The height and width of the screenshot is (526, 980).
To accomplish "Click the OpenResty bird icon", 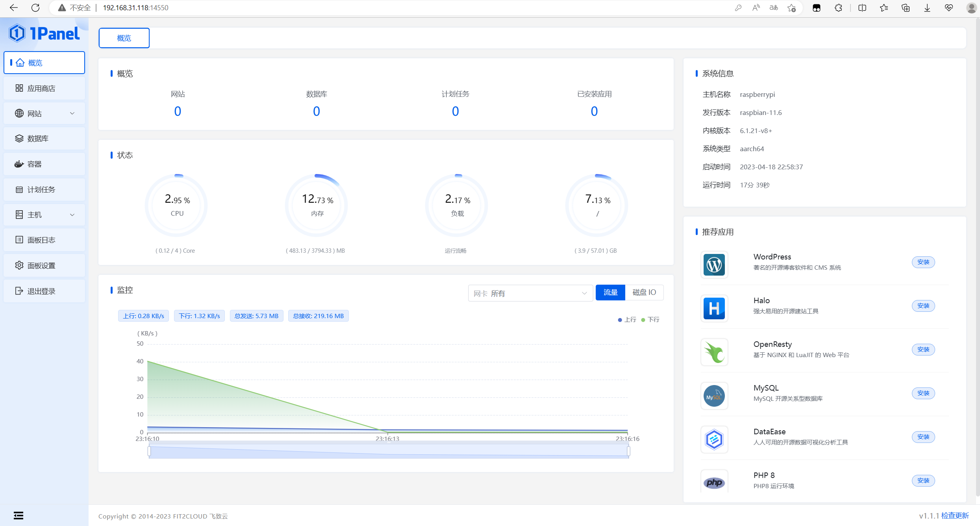I will pos(714,352).
